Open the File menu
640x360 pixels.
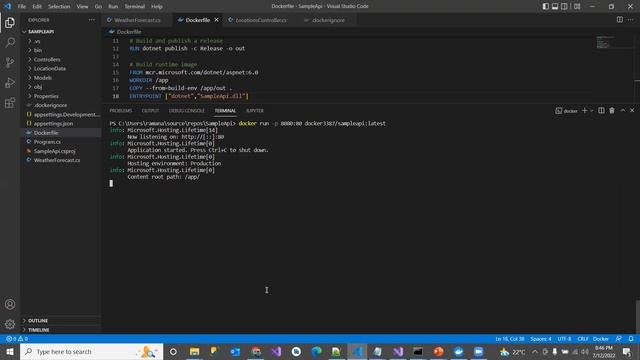[x=22, y=7]
